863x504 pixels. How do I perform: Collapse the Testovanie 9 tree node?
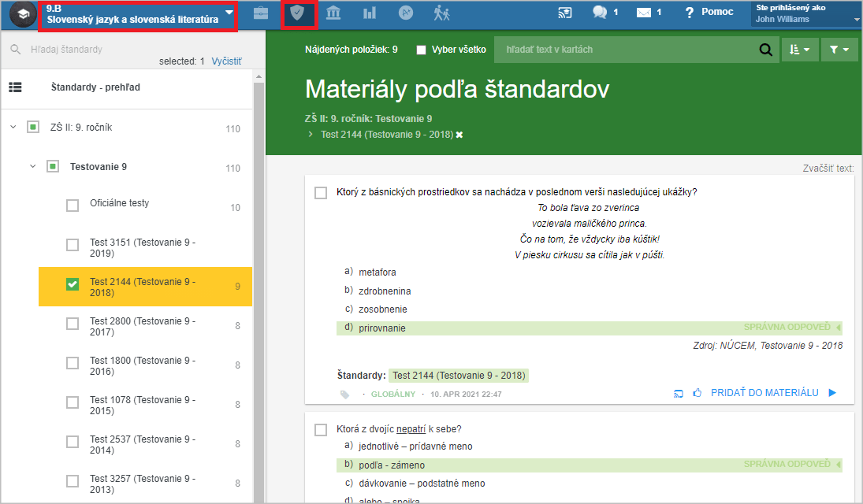tap(32, 166)
